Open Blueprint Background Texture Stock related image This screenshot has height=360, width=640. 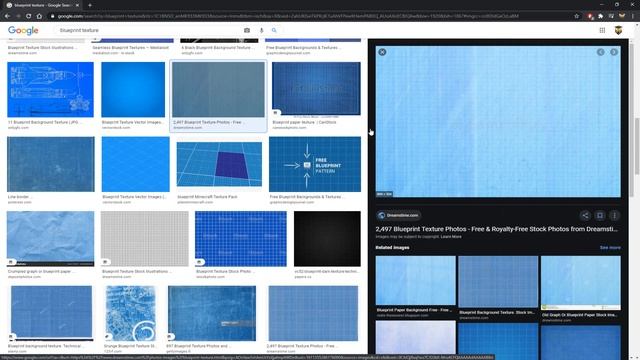(x=498, y=282)
